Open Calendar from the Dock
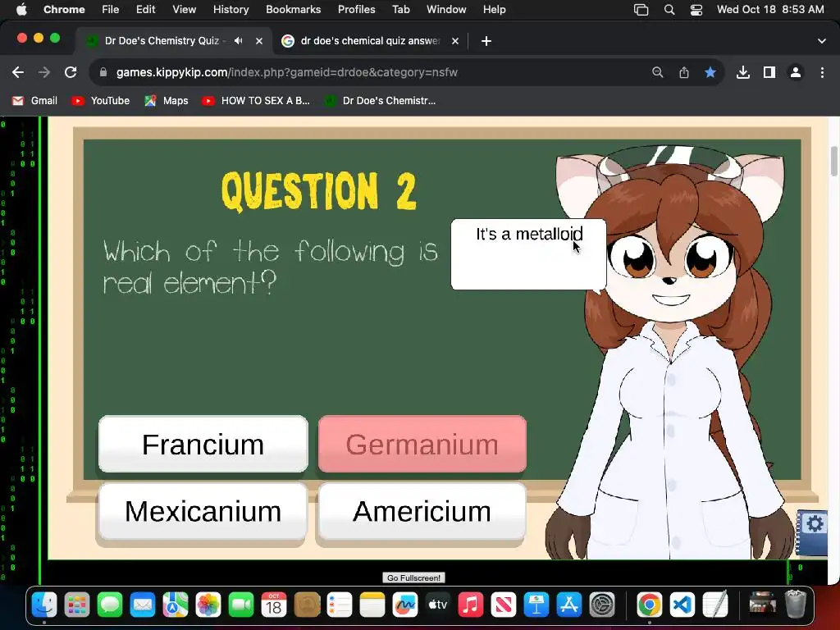This screenshot has height=630, width=840. click(x=274, y=605)
